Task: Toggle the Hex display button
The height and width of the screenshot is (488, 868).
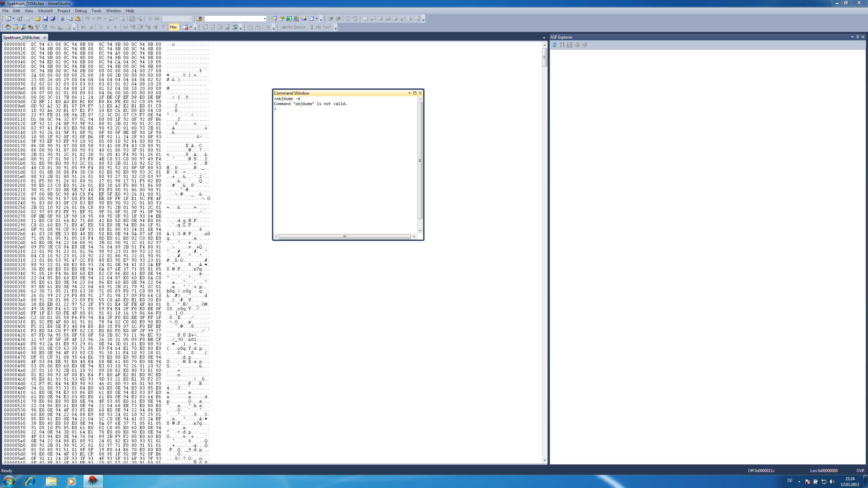Action: tap(173, 27)
